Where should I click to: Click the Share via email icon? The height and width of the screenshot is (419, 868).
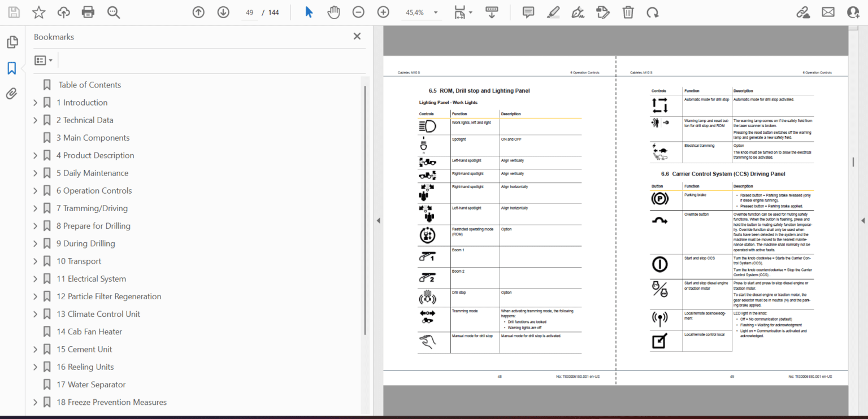(x=828, y=12)
